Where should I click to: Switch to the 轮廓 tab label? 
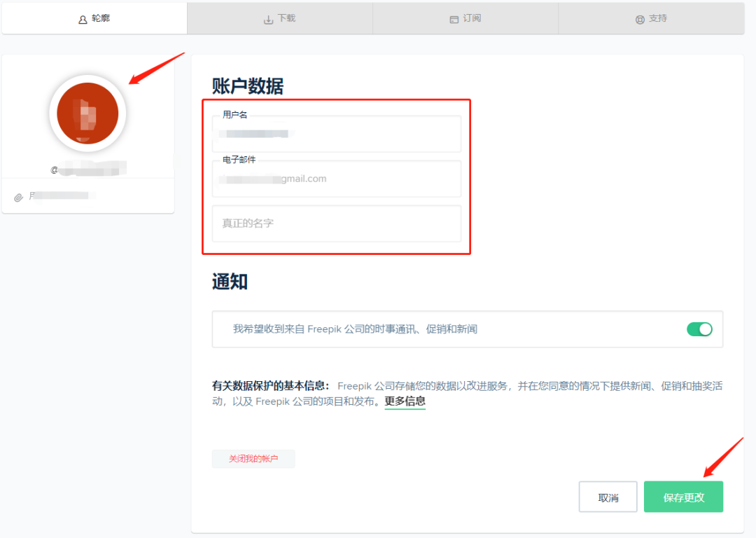click(101, 18)
